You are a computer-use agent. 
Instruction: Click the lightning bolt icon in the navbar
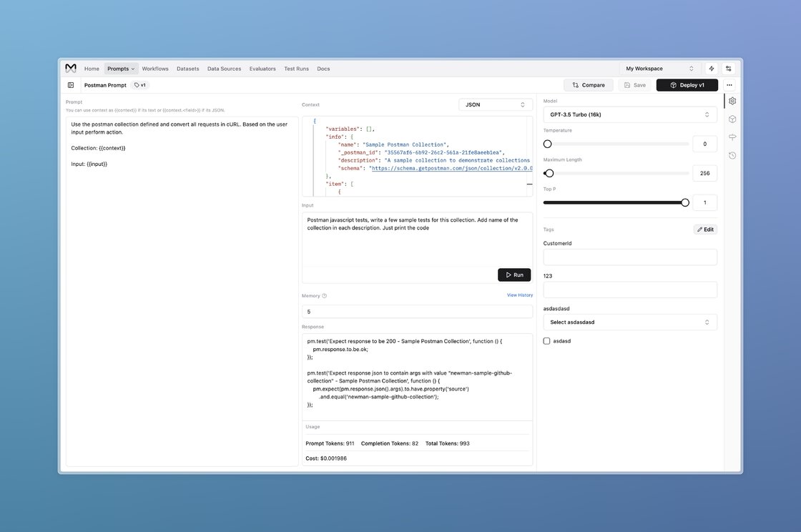[x=711, y=69]
